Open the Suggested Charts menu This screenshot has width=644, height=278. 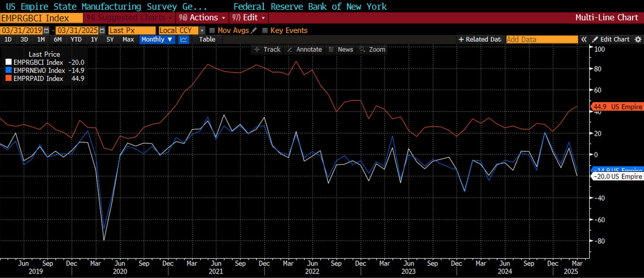coord(129,18)
